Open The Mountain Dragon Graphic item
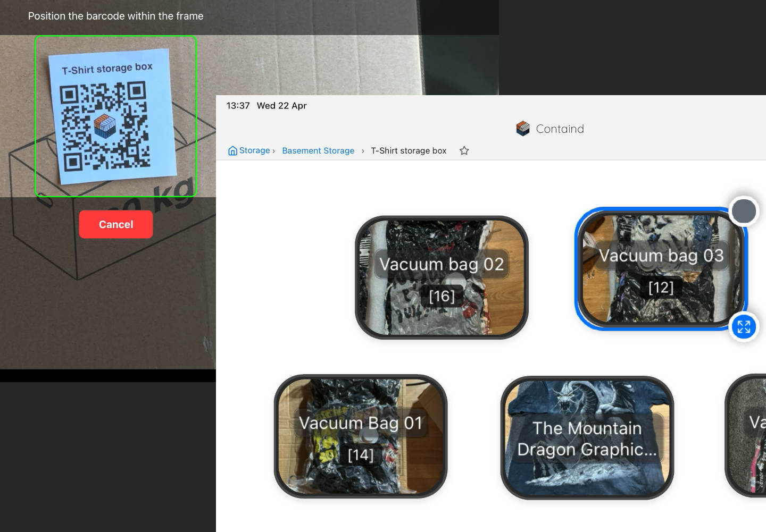The height and width of the screenshot is (532, 766). tap(587, 437)
